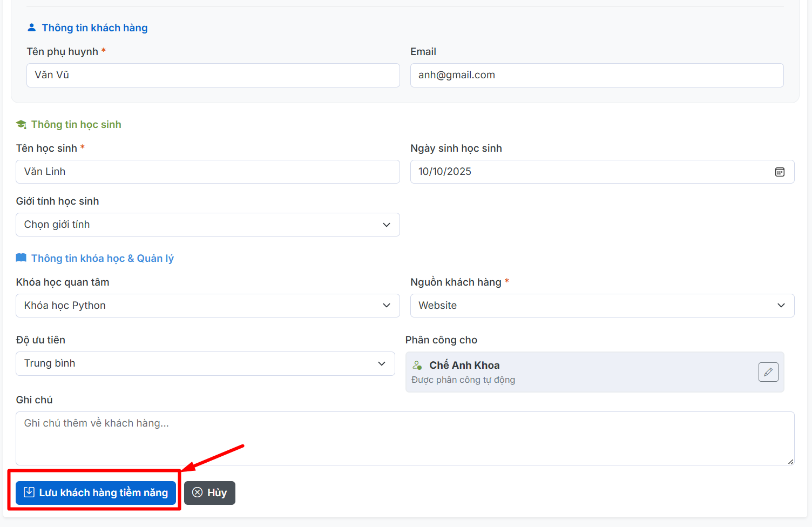This screenshot has width=812, height=527.
Task: Click the Tên phụ huynh input field
Action: point(213,75)
